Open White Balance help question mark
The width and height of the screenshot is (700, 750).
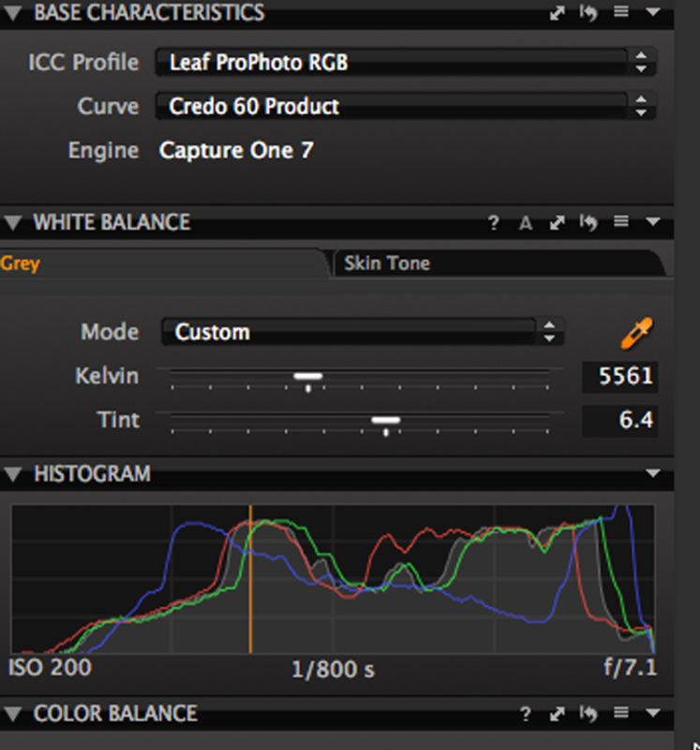(x=493, y=223)
